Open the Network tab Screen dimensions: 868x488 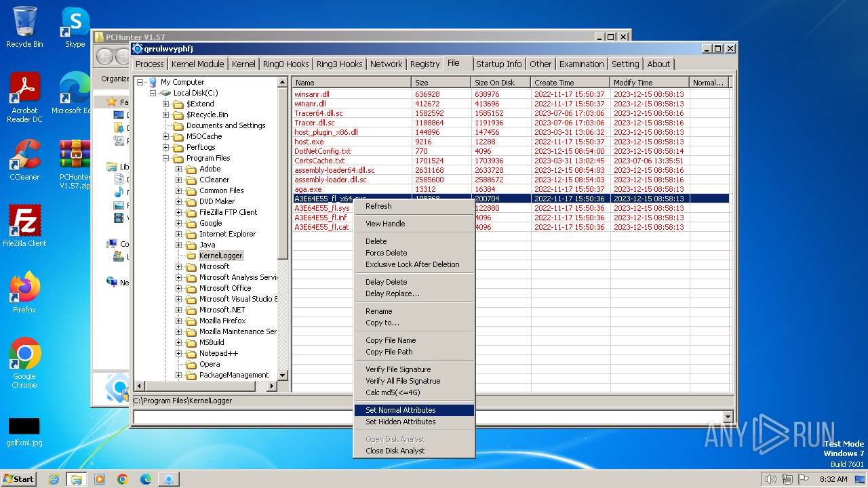[x=386, y=64]
